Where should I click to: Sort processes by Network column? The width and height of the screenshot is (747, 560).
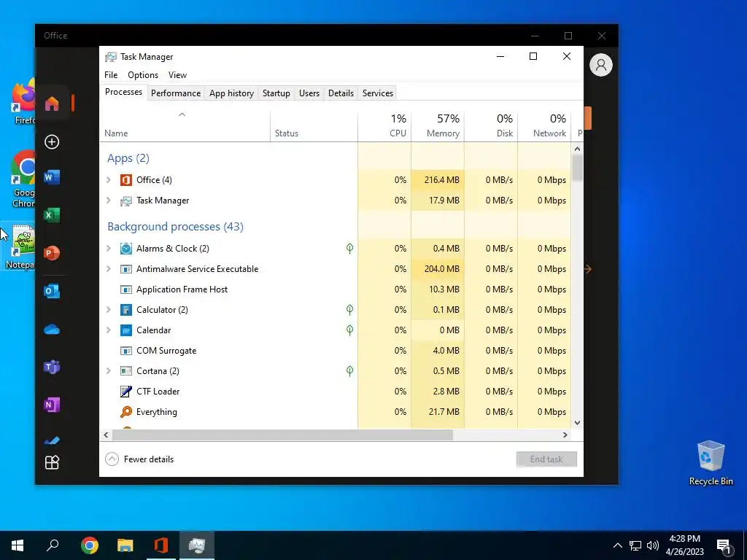point(544,126)
